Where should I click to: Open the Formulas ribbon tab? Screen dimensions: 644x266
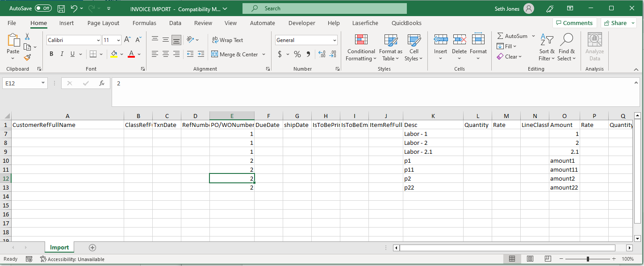coord(144,23)
